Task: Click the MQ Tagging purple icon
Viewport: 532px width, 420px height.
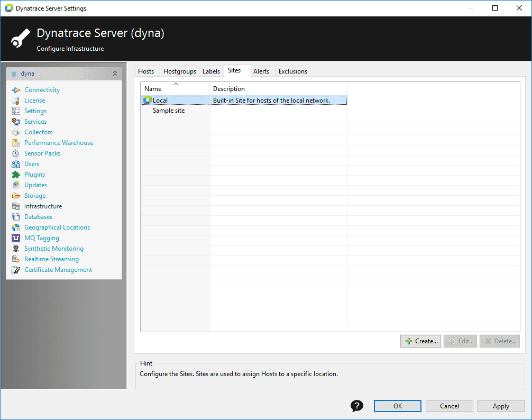Action: (16, 238)
